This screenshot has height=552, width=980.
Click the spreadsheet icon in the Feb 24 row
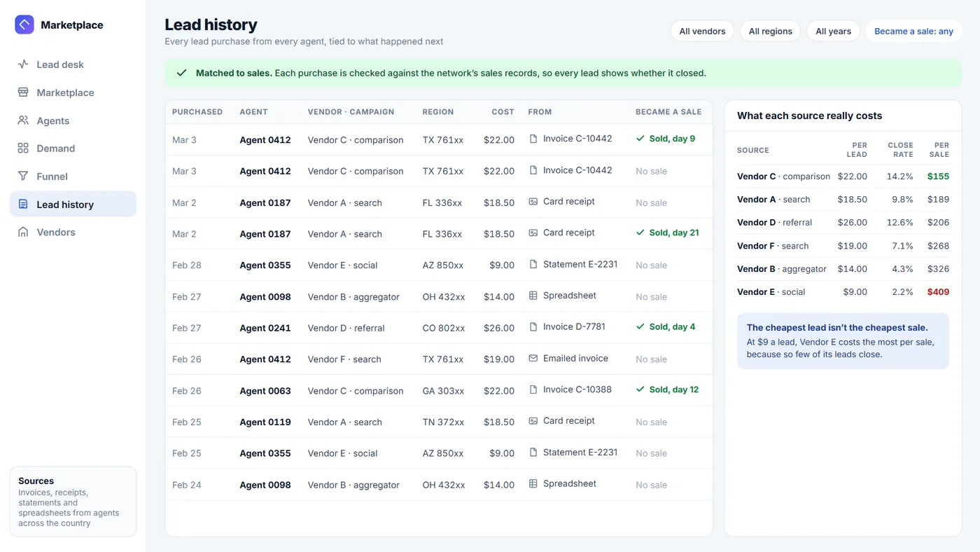[533, 483]
